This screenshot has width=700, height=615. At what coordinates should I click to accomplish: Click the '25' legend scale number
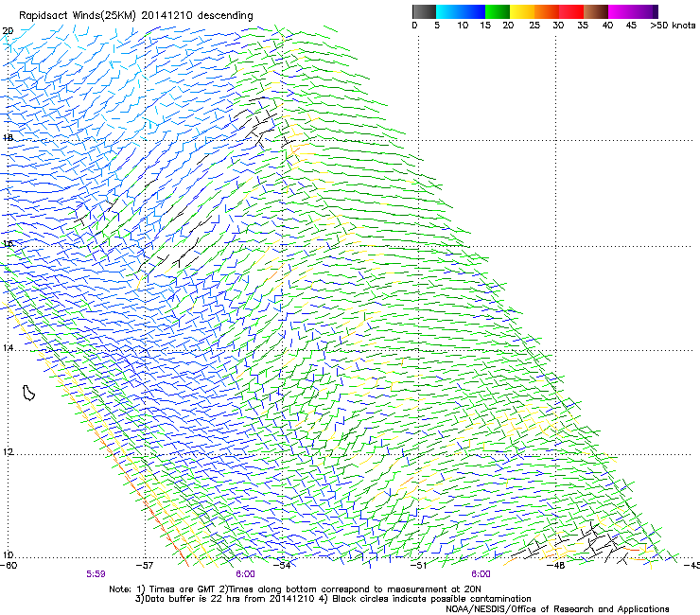pyautogui.click(x=534, y=26)
